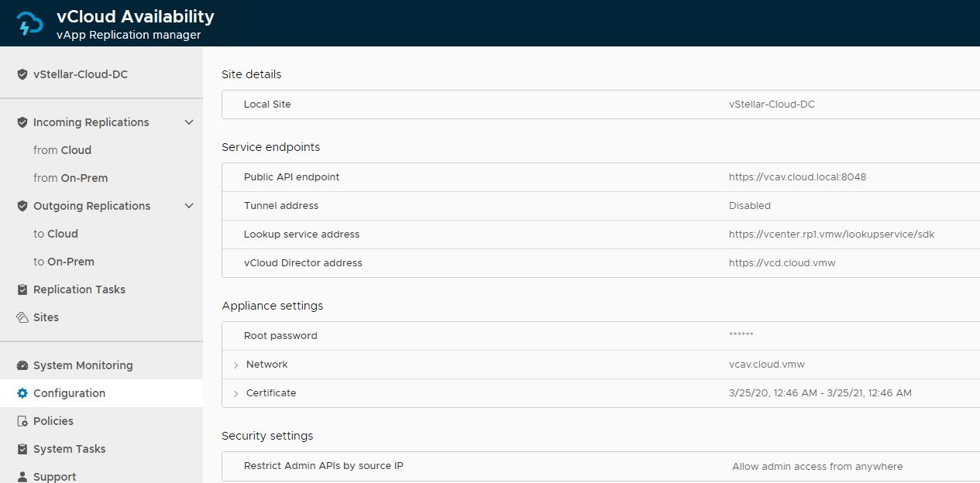980x483 pixels.
Task: Click the Tunnel address label
Action: (281, 206)
